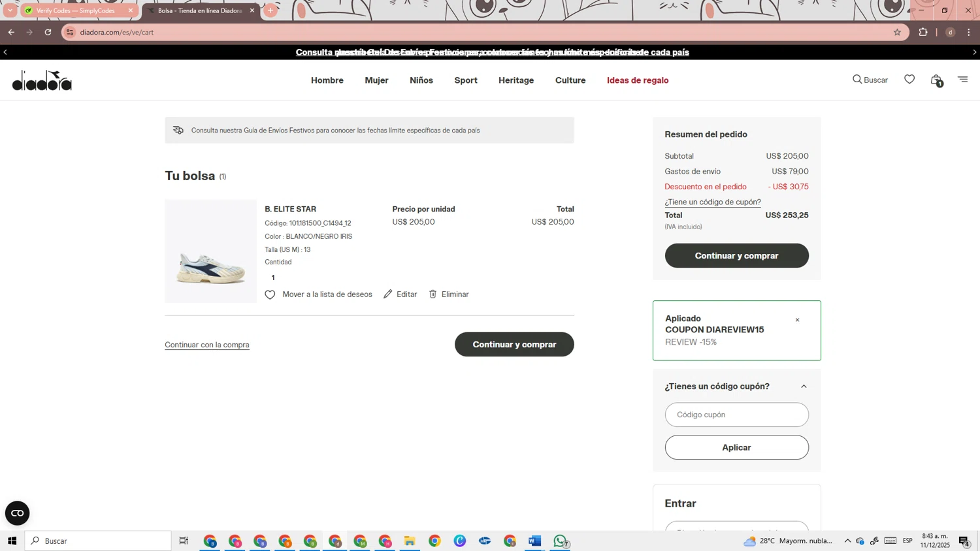Bookmark this page with the star
The height and width of the screenshot is (551, 980).
coord(897,32)
